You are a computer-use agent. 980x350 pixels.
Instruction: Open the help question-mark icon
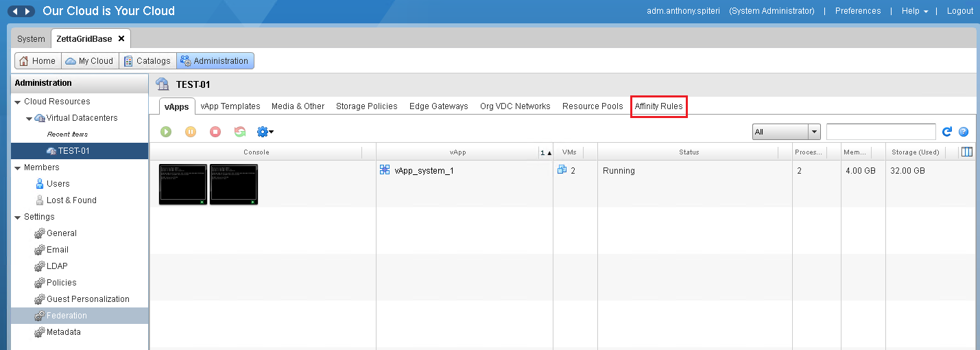[x=963, y=132]
